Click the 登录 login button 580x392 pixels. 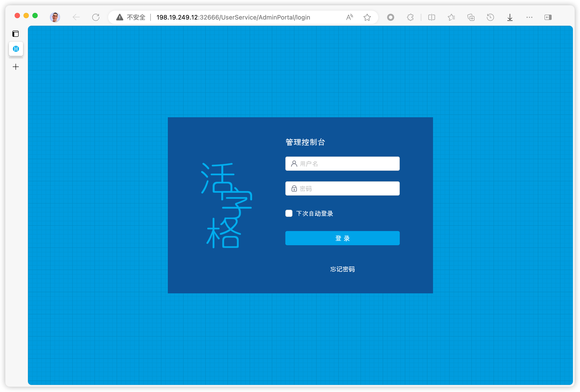342,238
